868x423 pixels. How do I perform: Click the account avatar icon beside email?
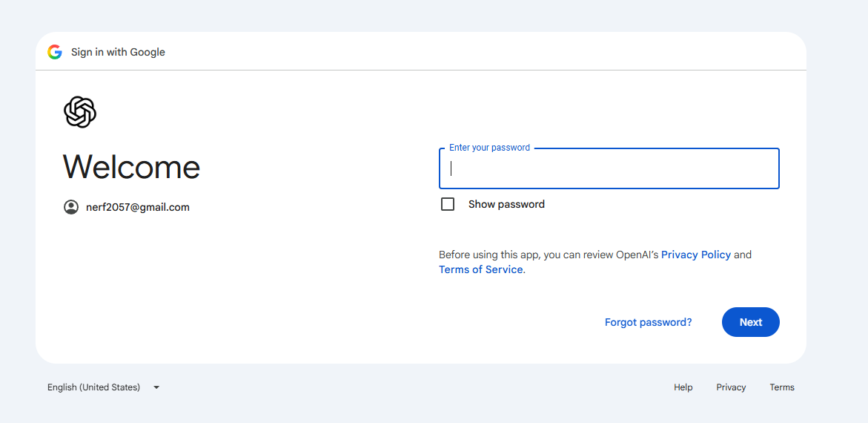click(x=71, y=207)
